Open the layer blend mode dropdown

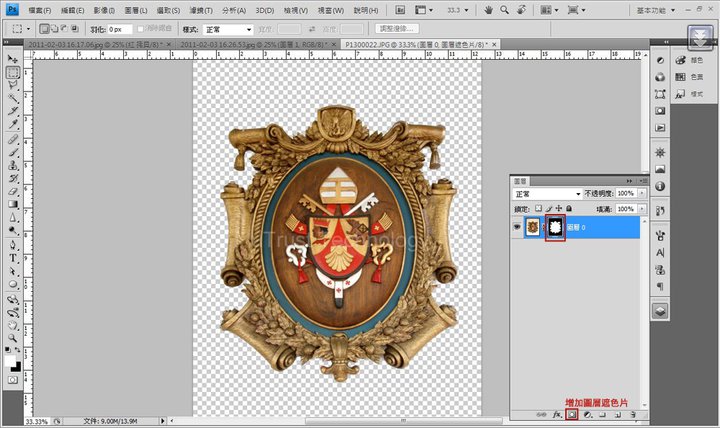pyautogui.click(x=547, y=194)
